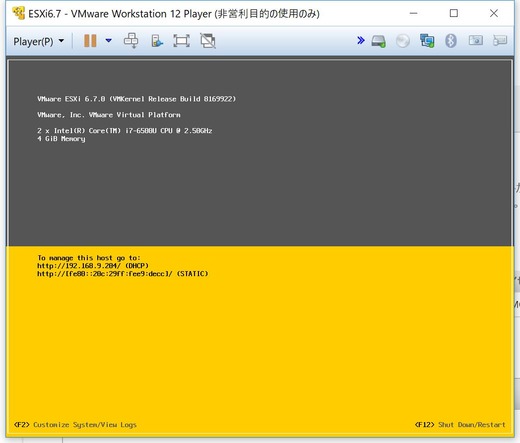The image size is (520, 443).
Task: Click the VMware ESXi 6.7.0 build text
Action: click(x=137, y=99)
